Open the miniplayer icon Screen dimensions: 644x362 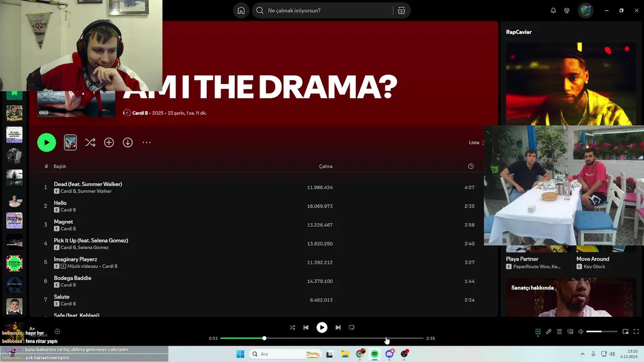(x=625, y=332)
